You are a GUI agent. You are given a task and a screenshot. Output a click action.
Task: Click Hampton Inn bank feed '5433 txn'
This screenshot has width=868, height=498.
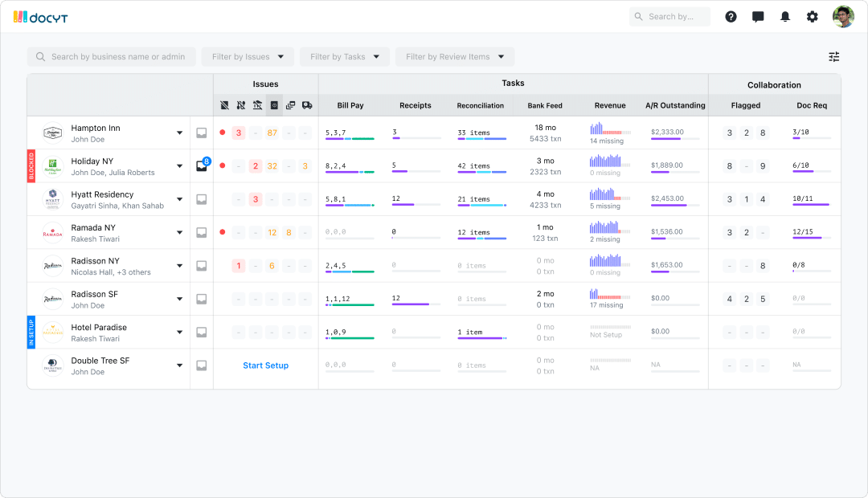coord(545,139)
